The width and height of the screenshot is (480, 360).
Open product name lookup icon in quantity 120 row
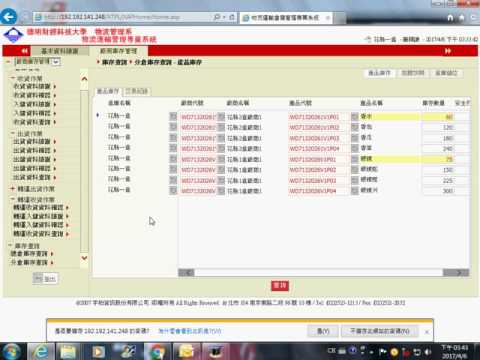point(355,127)
